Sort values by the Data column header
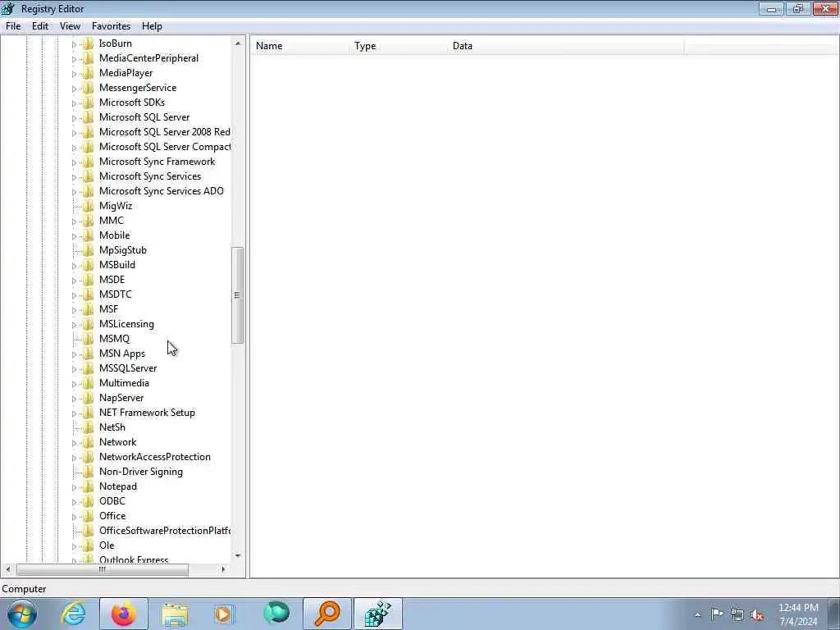This screenshot has height=630, width=840. pos(566,46)
